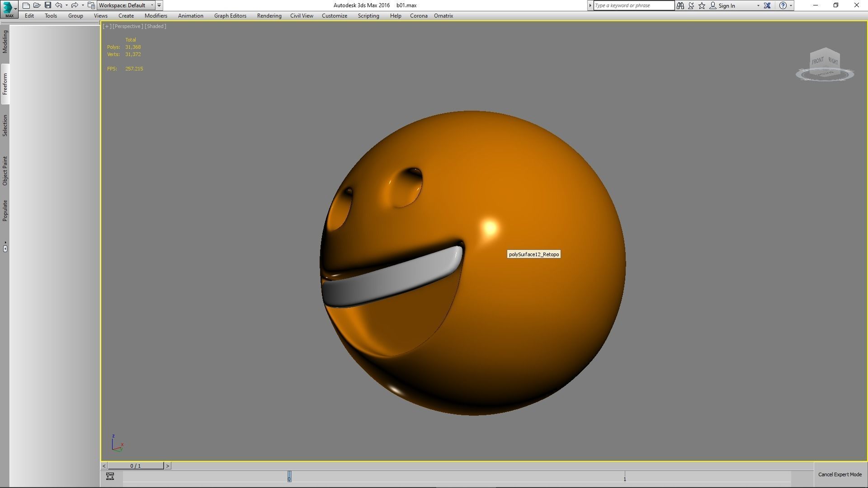Screen dimensions: 868x488
Task: Open Quick Access Toolbar customize arrow
Action: (159, 5)
